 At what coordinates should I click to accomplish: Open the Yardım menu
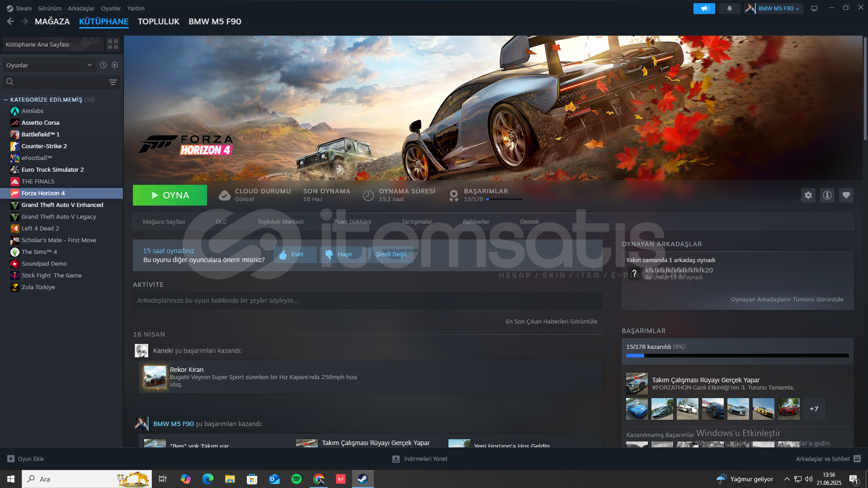tap(136, 8)
